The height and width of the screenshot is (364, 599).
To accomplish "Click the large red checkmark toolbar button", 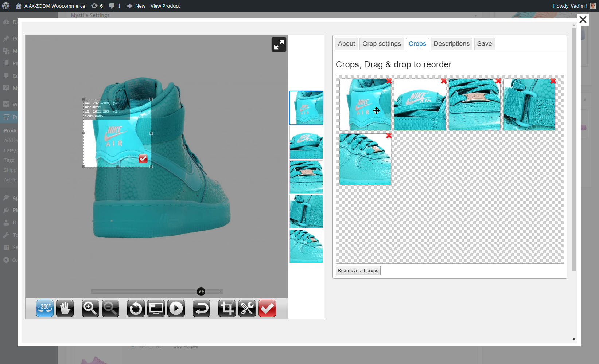I will click(267, 308).
